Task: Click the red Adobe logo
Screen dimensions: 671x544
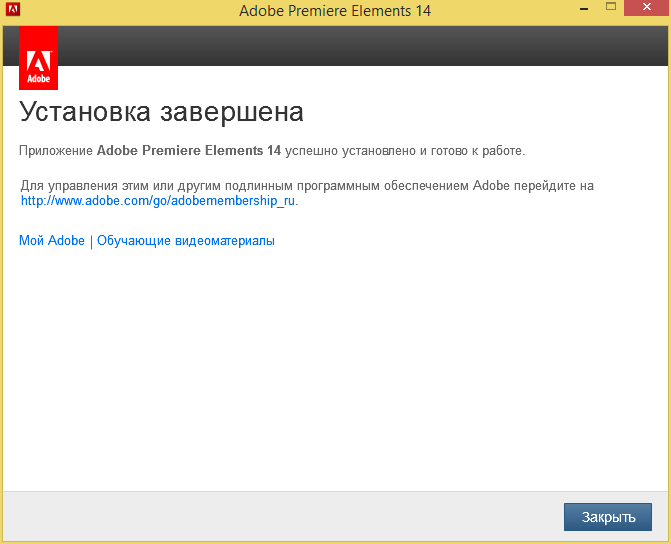Action: tap(39, 58)
